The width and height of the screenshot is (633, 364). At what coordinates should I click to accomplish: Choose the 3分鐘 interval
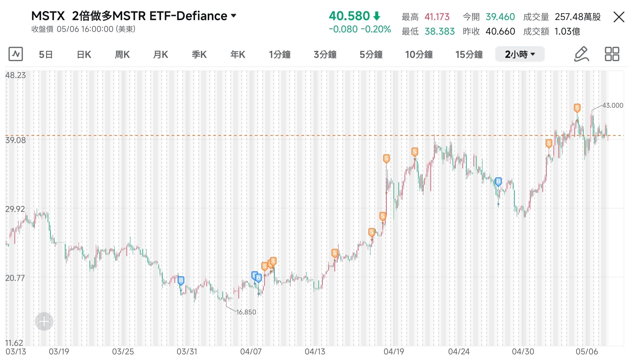tap(325, 54)
